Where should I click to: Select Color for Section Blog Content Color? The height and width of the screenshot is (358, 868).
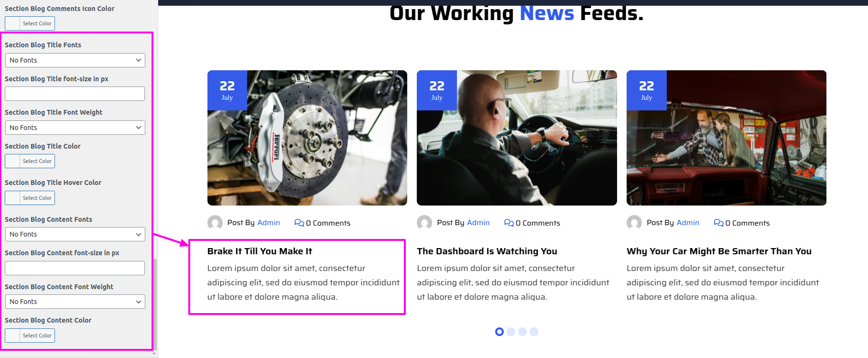click(x=30, y=336)
